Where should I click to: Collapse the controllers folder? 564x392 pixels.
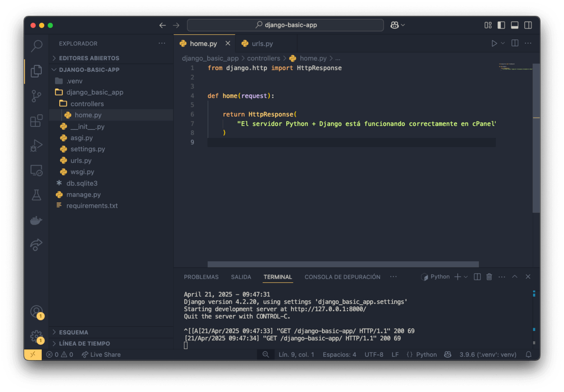(111, 104)
